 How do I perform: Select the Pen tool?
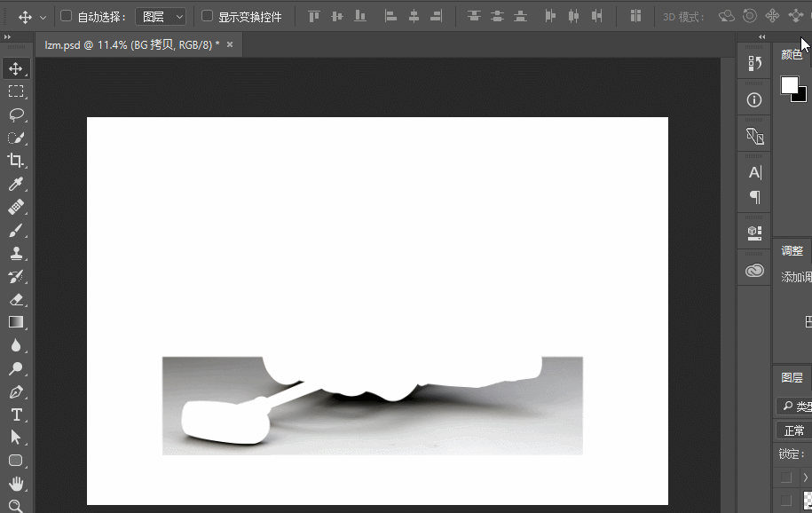[16, 391]
